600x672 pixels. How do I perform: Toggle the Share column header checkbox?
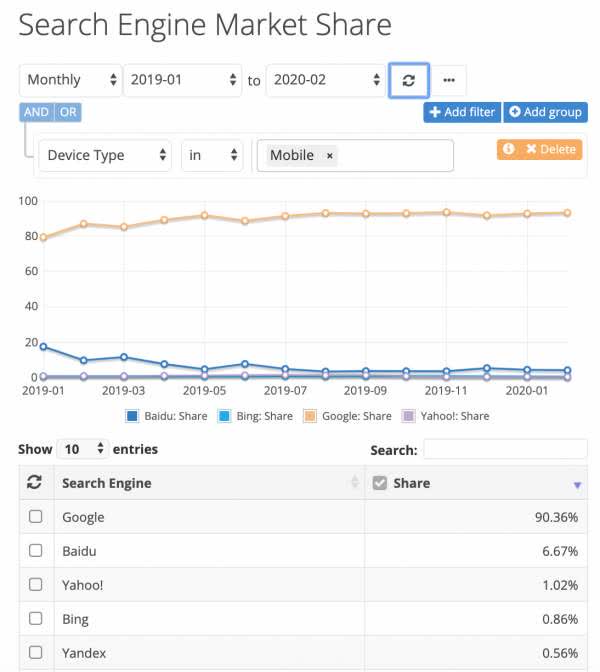click(380, 483)
